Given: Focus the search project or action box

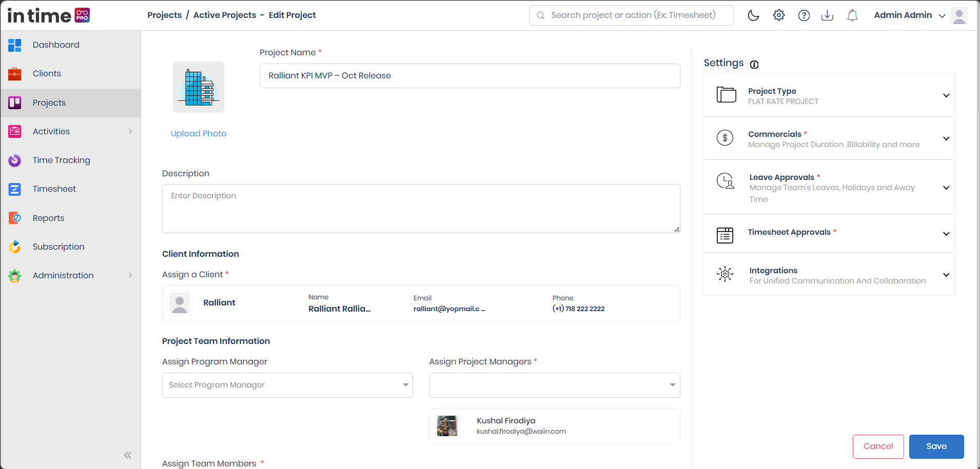Looking at the screenshot, I should [x=632, y=15].
